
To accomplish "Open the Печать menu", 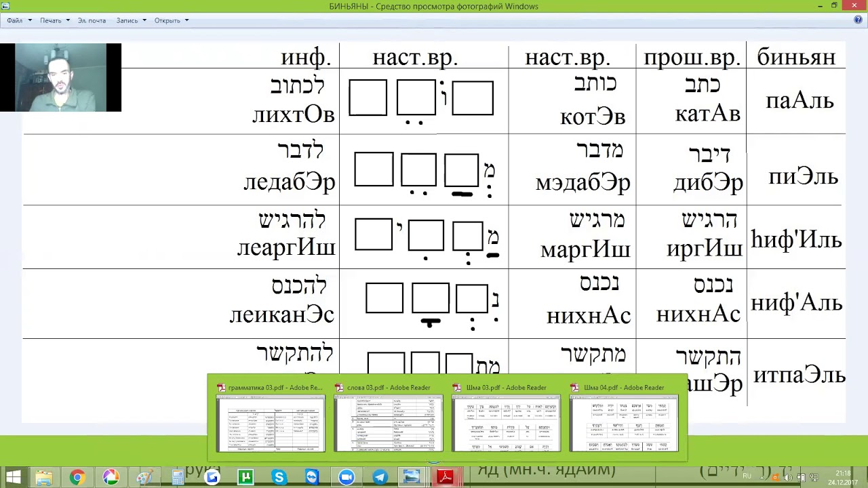I will click(x=54, y=20).
